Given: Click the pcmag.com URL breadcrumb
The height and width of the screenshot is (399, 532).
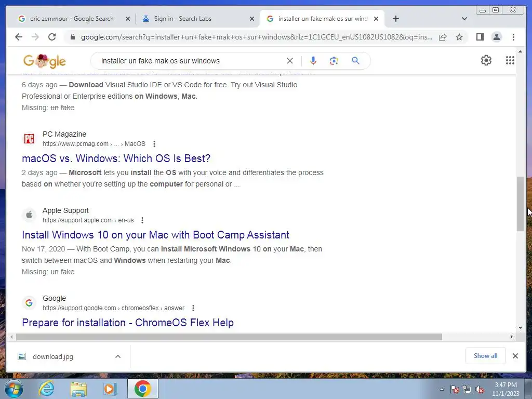Looking at the screenshot, I should tap(94, 144).
